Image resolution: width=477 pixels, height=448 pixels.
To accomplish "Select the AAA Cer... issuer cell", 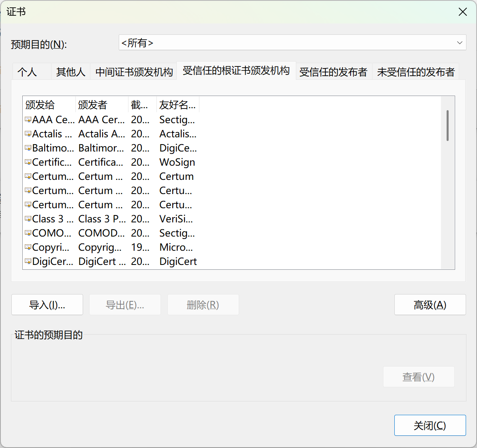I will [x=102, y=119].
